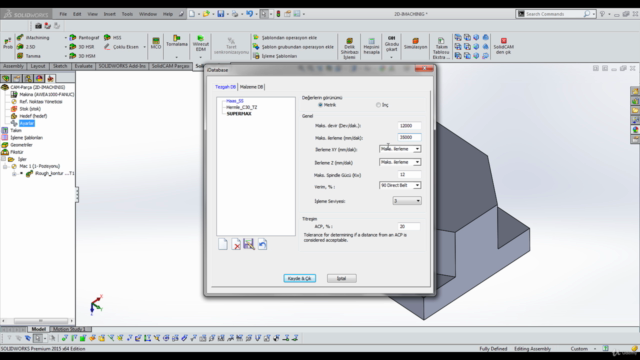Select SUPERMAX in machine list
Viewport: 640px width, 360px height.
pos(239,113)
